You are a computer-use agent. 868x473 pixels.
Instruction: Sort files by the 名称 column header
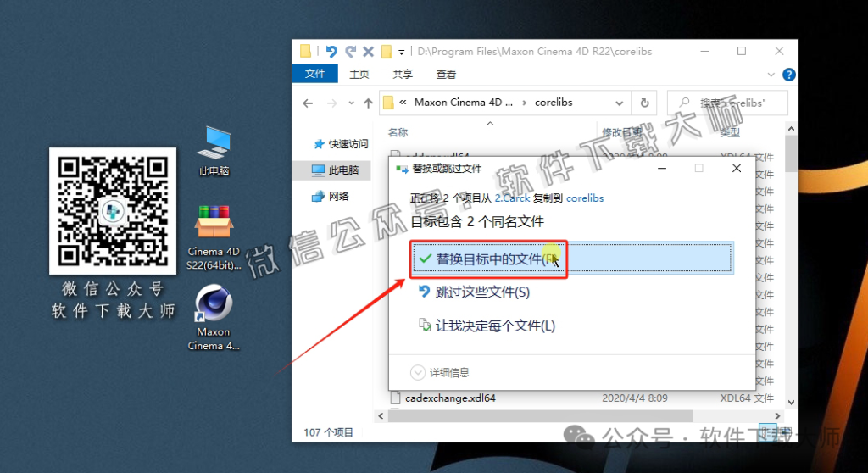pyautogui.click(x=398, y=132)
